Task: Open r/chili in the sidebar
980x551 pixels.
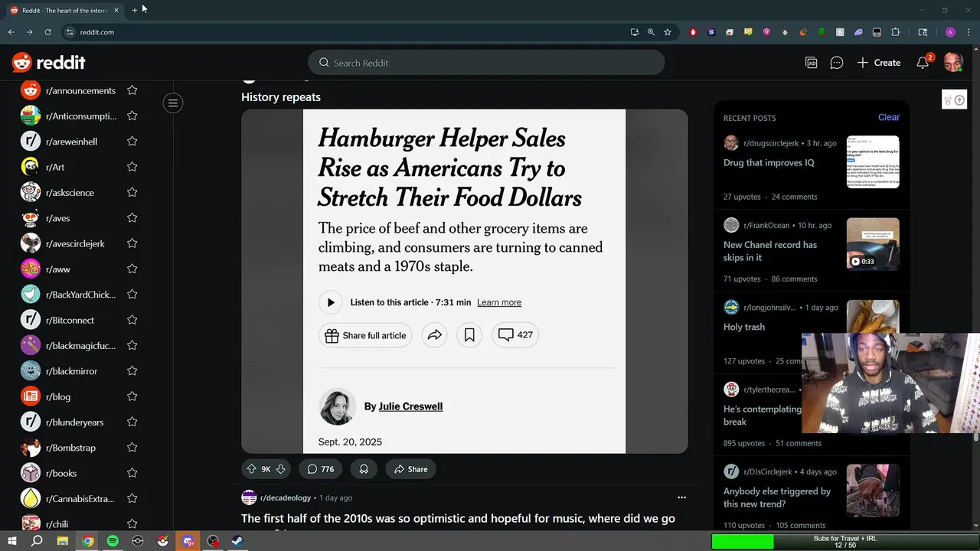Action: pyautogui.click(x=57, y=524)
